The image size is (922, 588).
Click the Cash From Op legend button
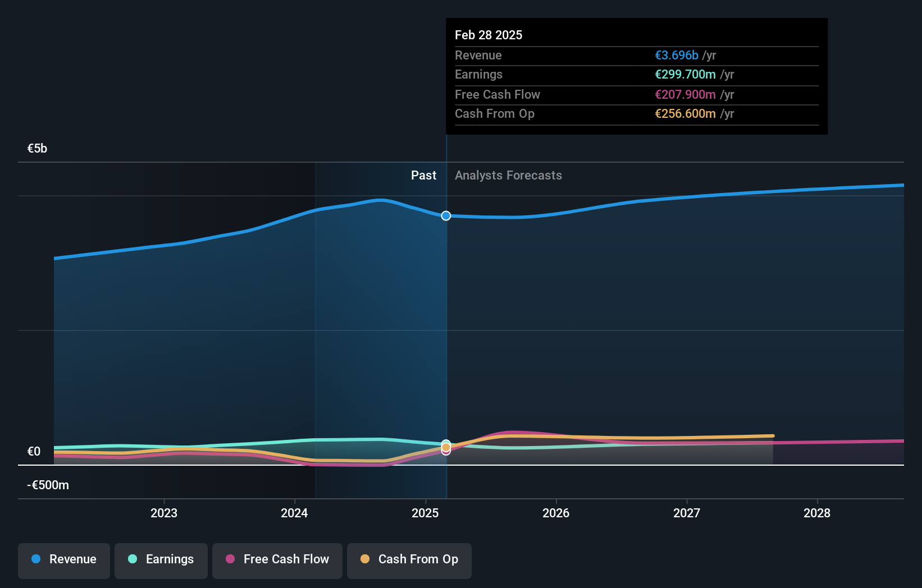[x=409, y=560]
